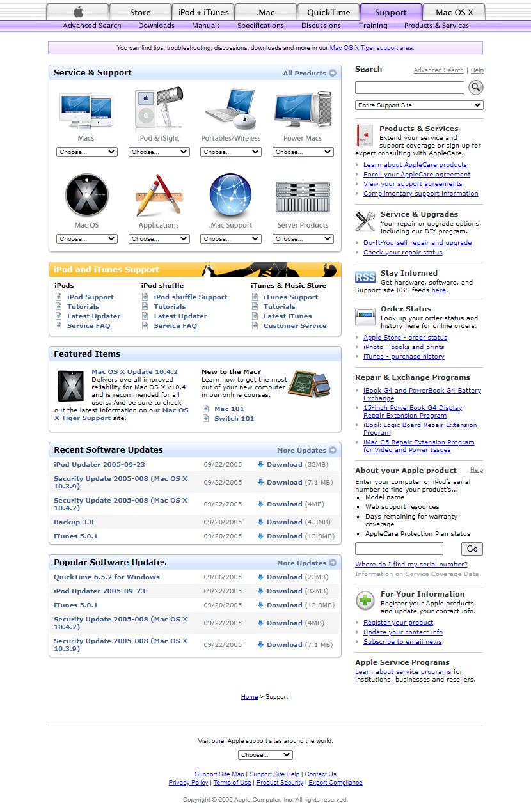Open iBook Logic Board Repair Extension Program link

(420, 429)
